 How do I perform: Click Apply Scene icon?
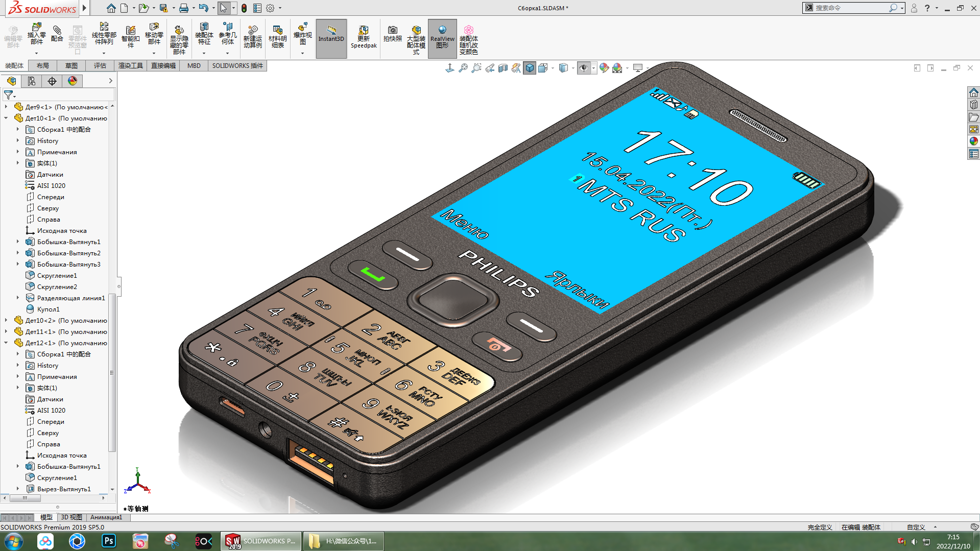point(617,68)
